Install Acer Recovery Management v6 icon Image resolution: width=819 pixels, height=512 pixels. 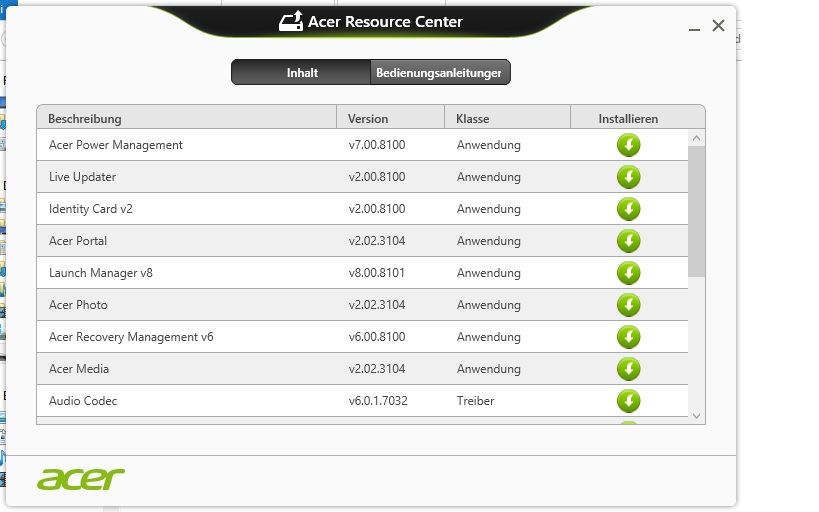pyautogui.click(x=628, y=337)
